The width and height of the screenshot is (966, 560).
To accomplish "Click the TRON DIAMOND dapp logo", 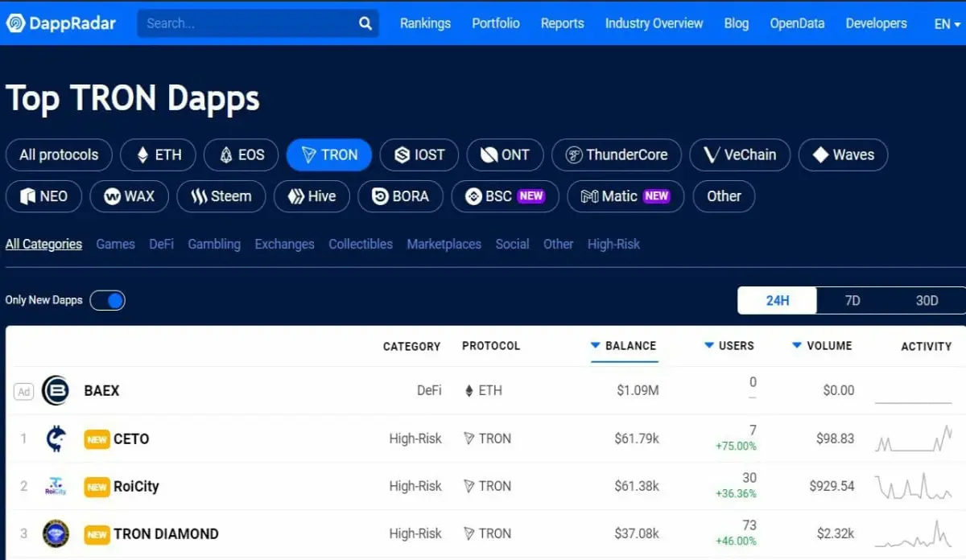I will click(56, 533).
